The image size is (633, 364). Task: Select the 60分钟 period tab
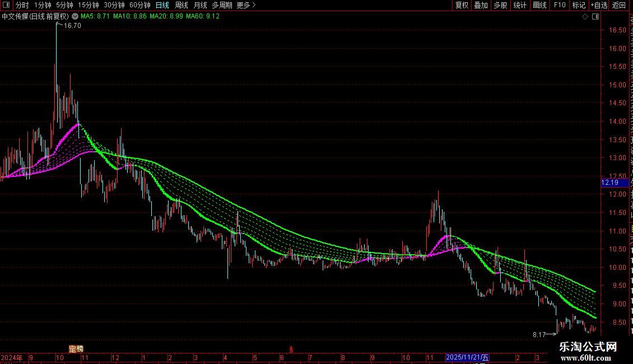point(139,5)
